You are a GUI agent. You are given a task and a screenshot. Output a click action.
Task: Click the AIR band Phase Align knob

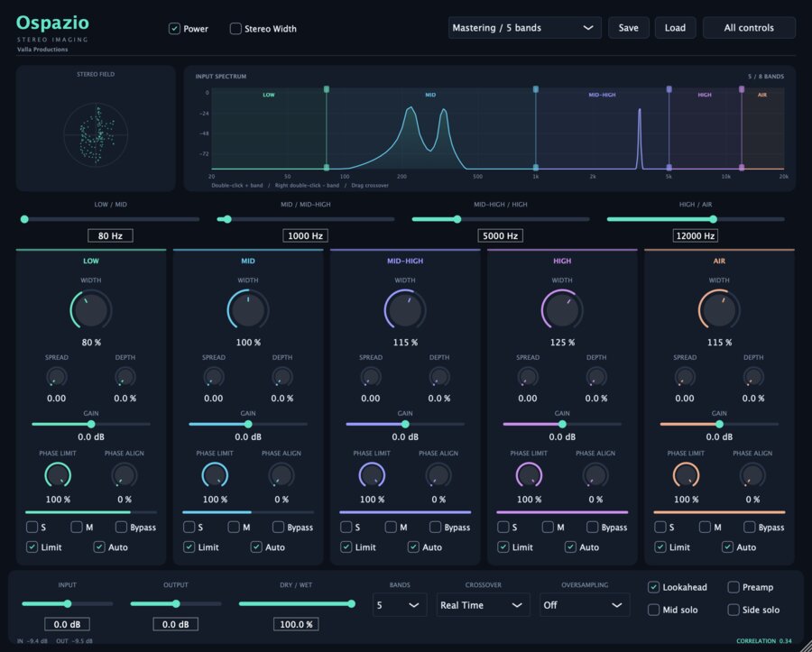click(752, 475)
